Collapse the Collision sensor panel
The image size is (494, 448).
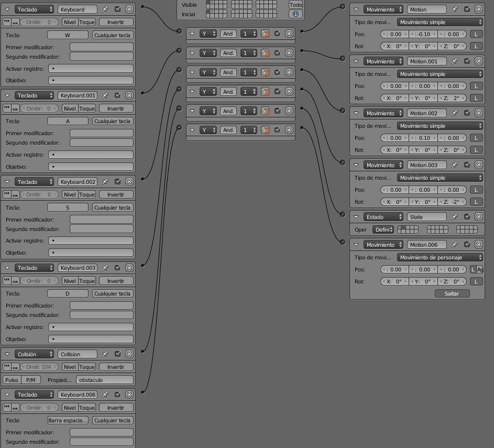(7, 354)
